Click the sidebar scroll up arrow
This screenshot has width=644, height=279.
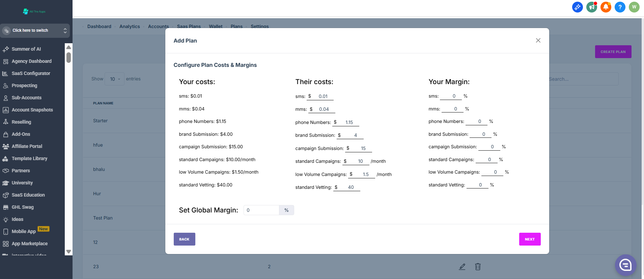pos(68,47)
